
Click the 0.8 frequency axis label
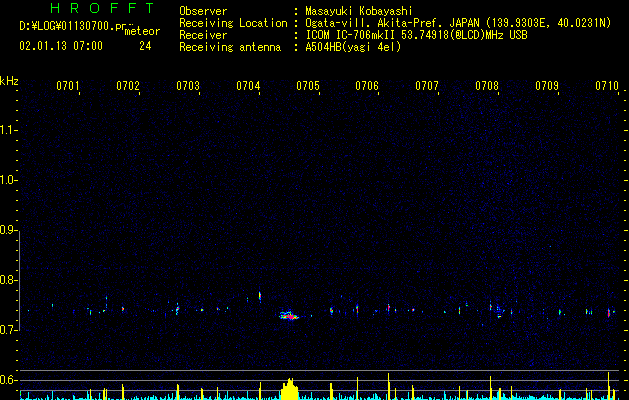[x=8, y=280]
